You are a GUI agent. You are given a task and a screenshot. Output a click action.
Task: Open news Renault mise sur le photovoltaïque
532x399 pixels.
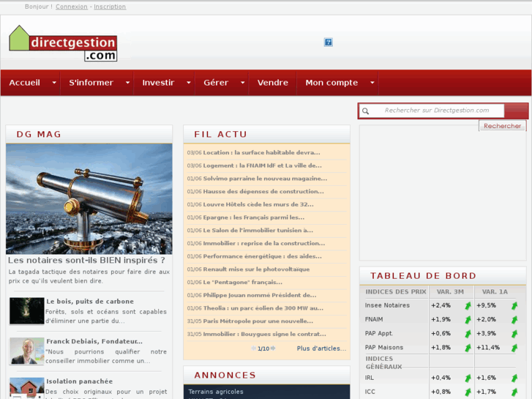[257, 269]
